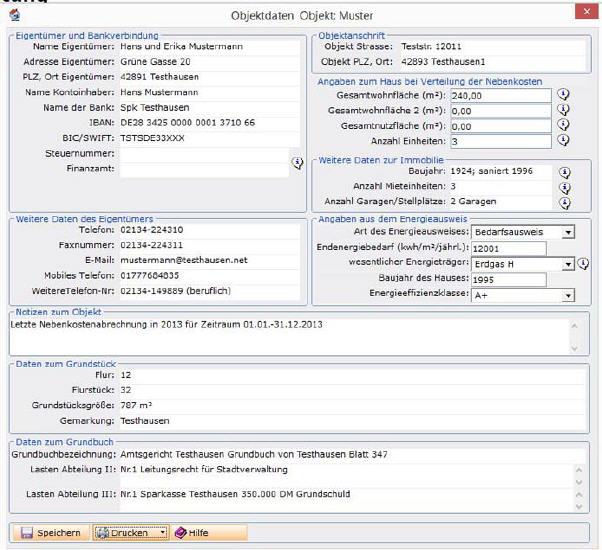602x550 pixels.
Task: Click the Speichern save button
Action: [51, 533]
